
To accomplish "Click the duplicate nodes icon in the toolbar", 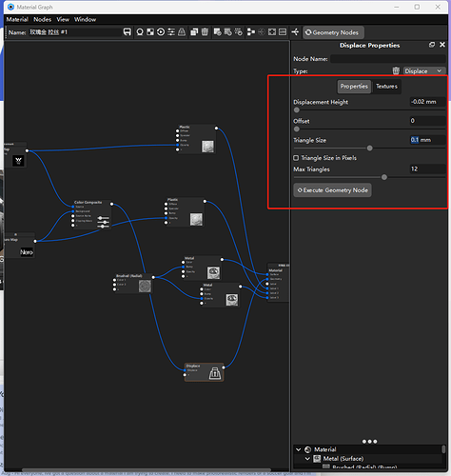I will point(194,32).
